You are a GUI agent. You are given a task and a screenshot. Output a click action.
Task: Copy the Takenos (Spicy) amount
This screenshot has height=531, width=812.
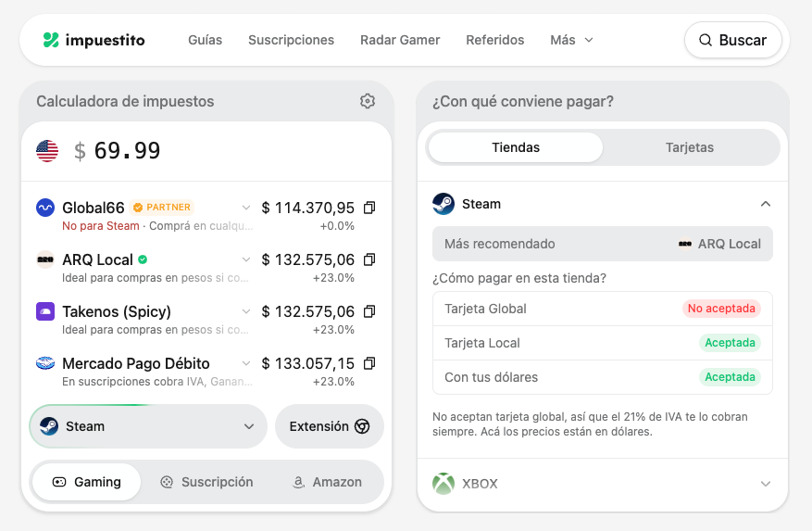[369, 311]
